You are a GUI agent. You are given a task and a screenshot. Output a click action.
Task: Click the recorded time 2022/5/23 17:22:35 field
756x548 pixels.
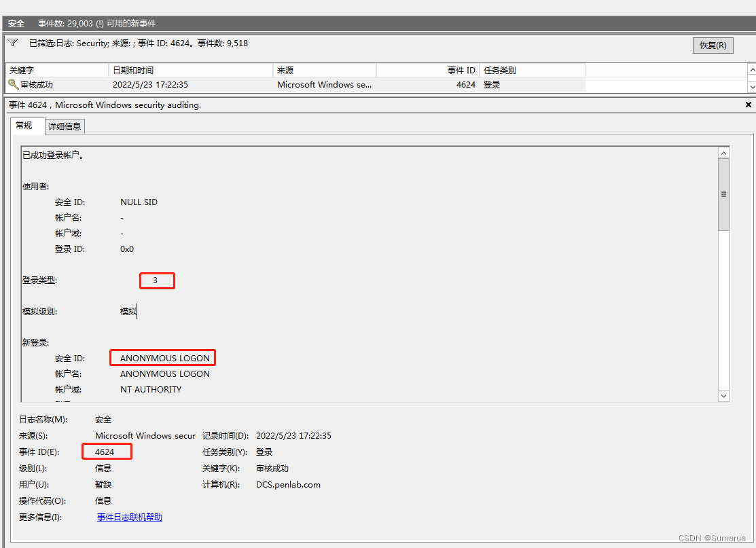click(293, 435)
